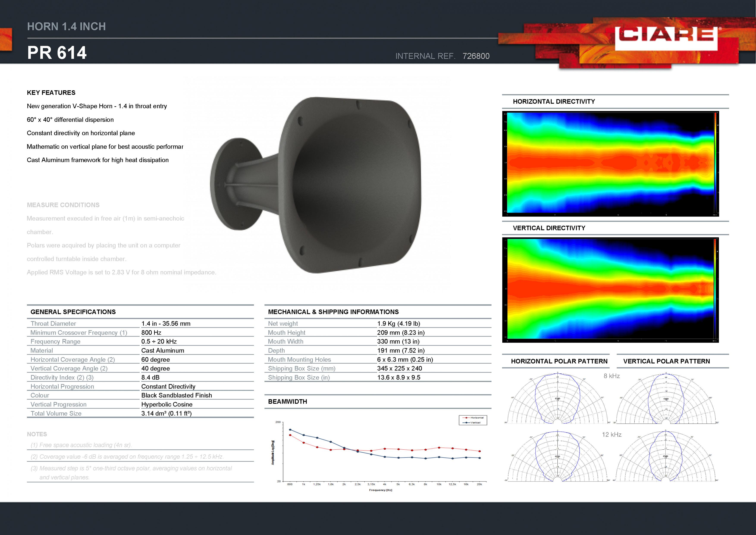Select note (1) Free space acoustic loading
This screenshot has height=535, width=756.
pos(81,445)
